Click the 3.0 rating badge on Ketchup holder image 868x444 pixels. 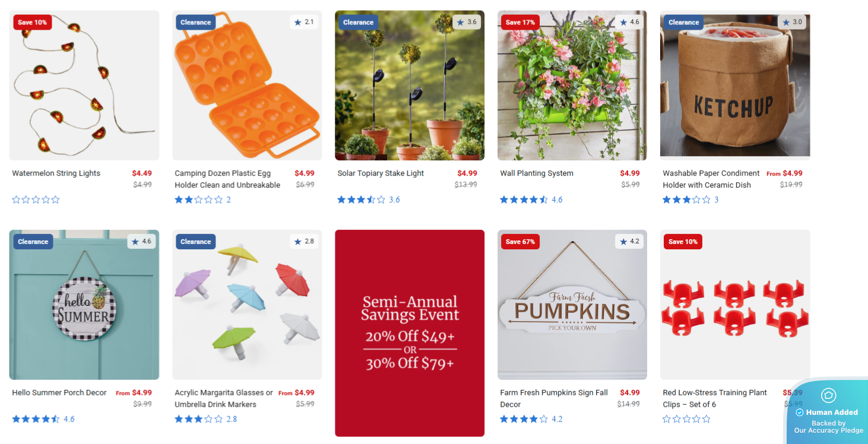coord(793,22)
